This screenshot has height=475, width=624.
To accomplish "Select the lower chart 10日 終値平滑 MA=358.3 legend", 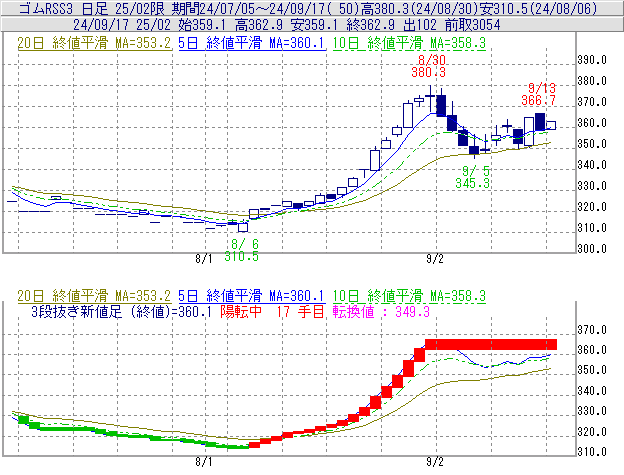I will click(409, 296).
